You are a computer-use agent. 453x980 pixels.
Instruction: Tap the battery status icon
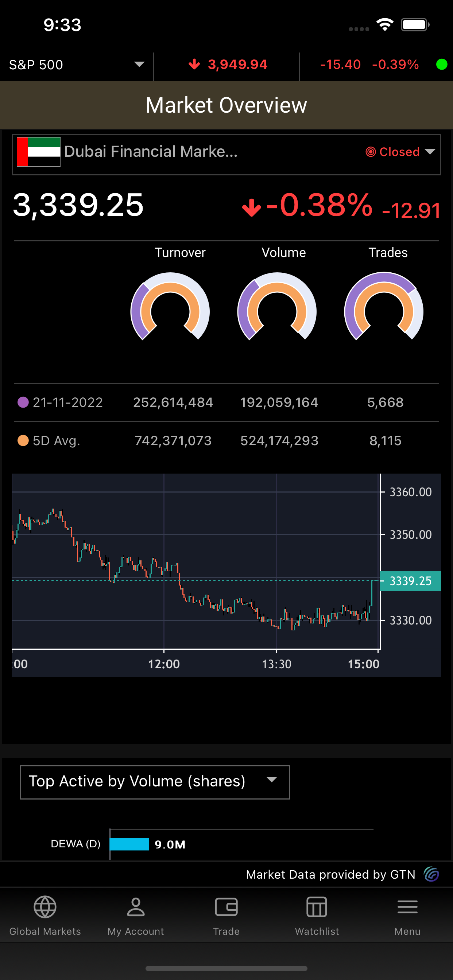coord(415,25)
